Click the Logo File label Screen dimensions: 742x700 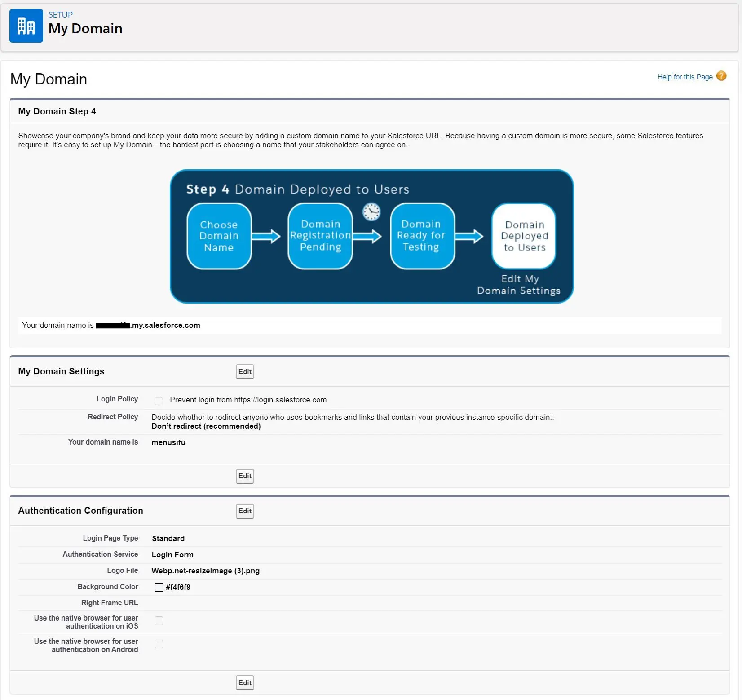coord(123,570)
